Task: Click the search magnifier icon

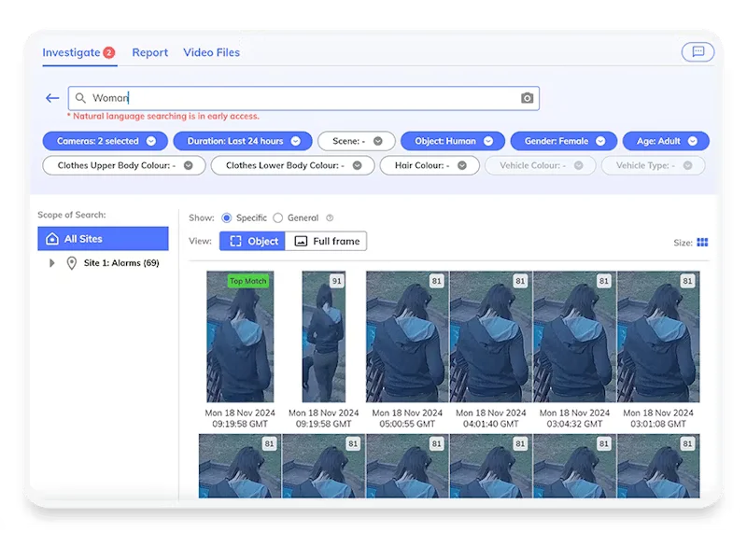Action: click(x=81, y=98)
